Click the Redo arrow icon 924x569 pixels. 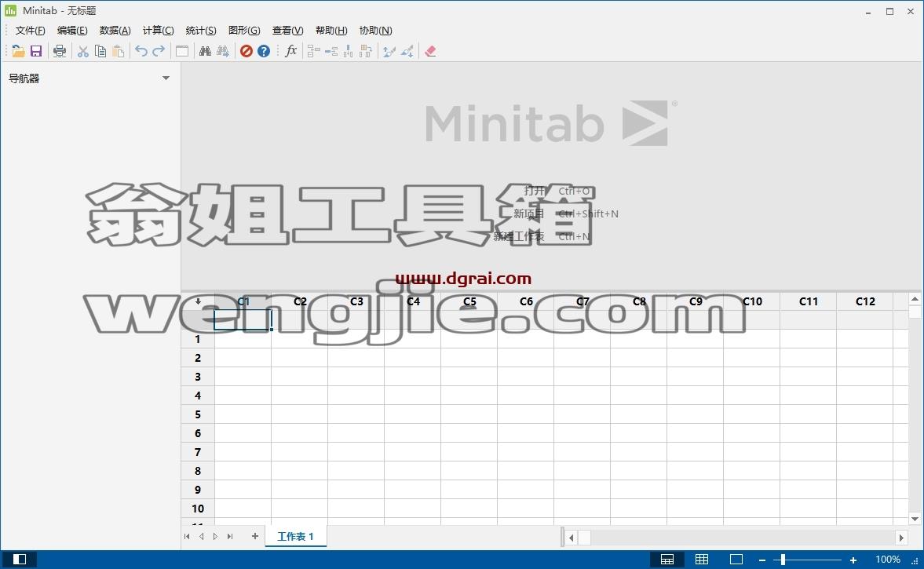click(x=159, y=51)
